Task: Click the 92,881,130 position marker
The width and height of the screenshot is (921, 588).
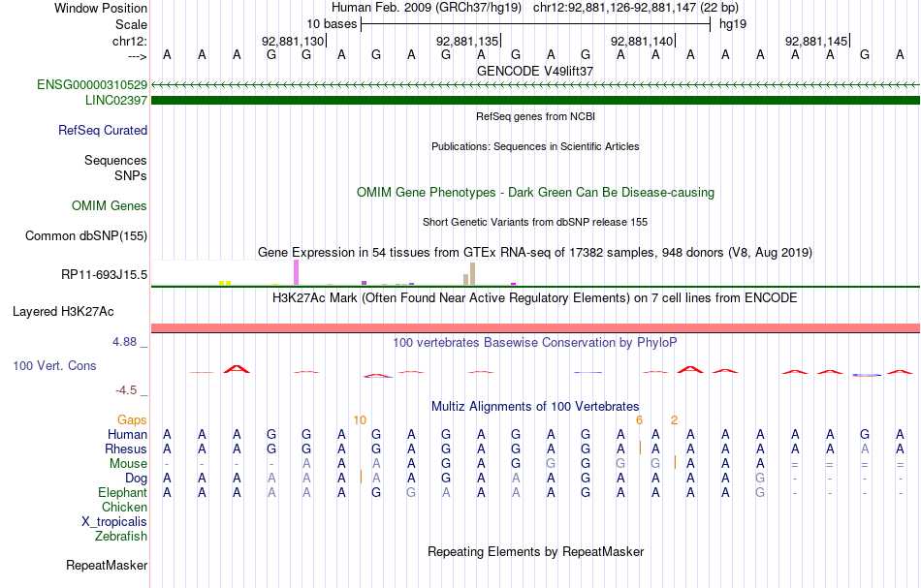Action: coord(293,41)
